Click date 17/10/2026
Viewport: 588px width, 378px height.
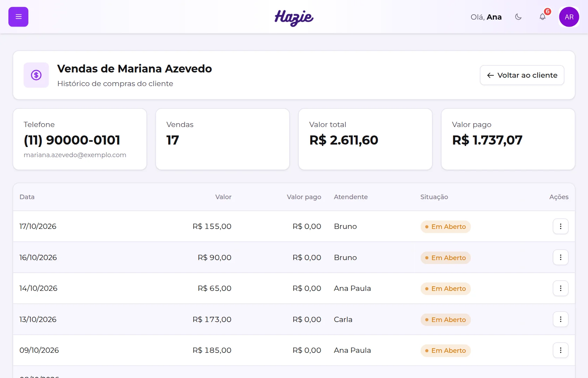pyautogui.click(x=38, y=226)
